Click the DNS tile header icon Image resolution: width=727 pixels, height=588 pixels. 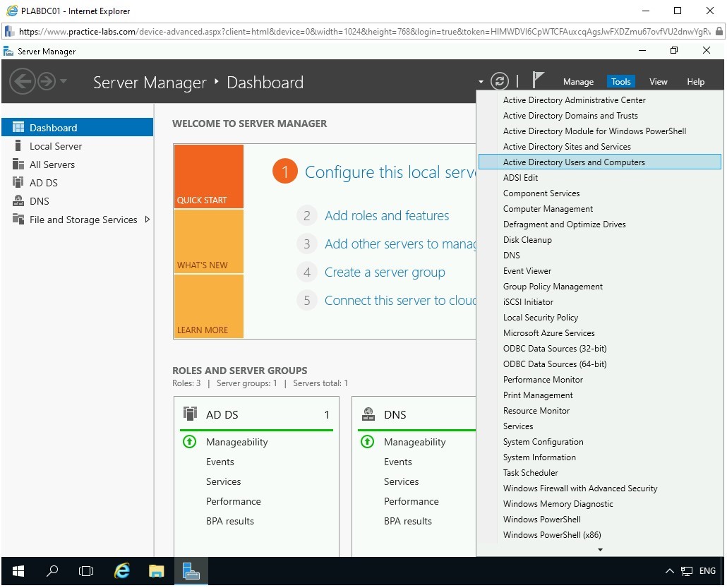tap(368, 414)
